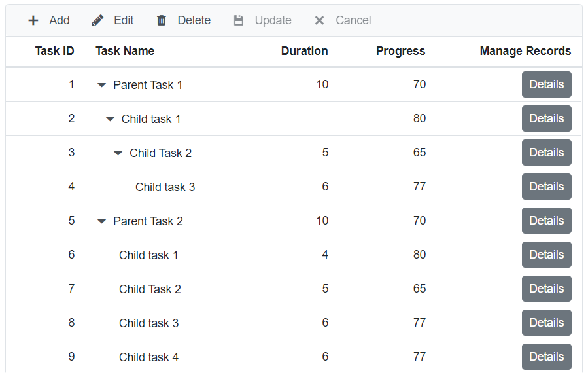Click the Progress column header

point(400,51)
